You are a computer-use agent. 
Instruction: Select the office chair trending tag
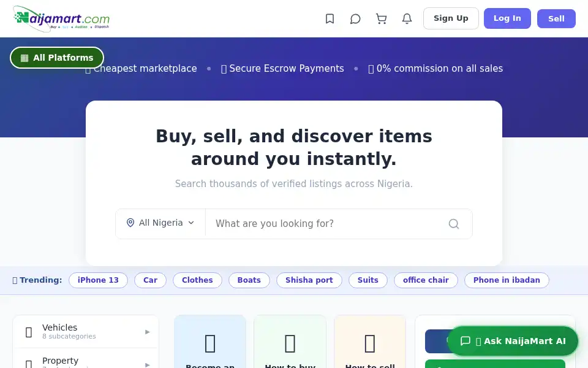pyautogui.click(x=426, y=280)
